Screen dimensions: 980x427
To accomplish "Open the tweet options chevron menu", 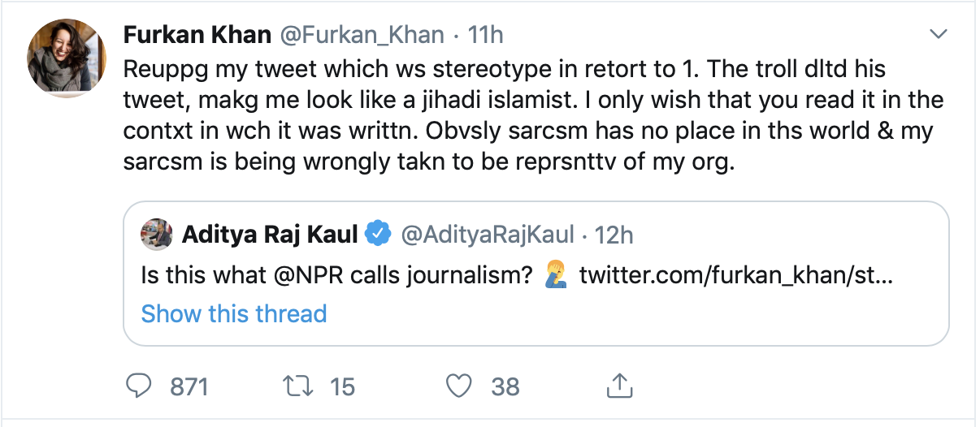I will [939, 34].
